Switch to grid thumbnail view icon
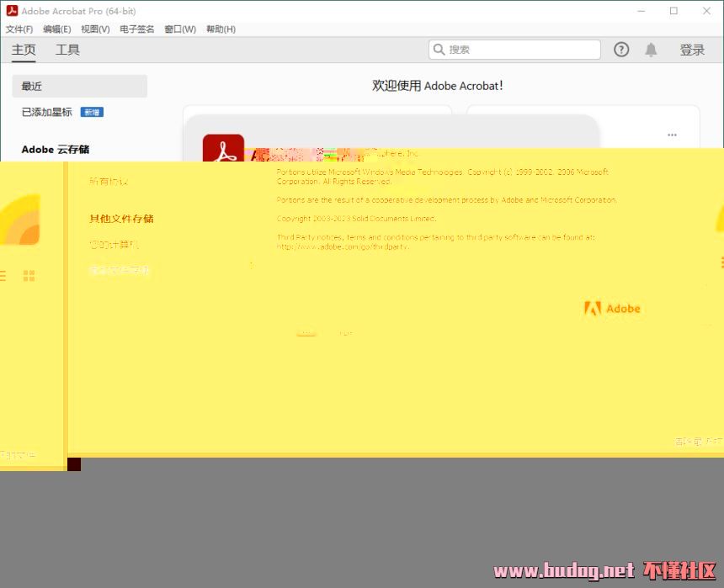724x588 pixels. 29,275
